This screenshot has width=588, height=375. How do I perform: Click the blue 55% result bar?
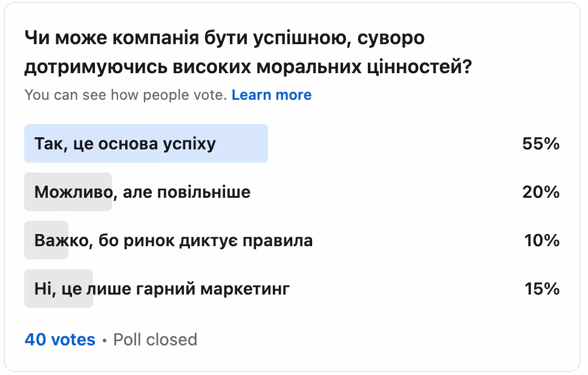click(146, 143)
